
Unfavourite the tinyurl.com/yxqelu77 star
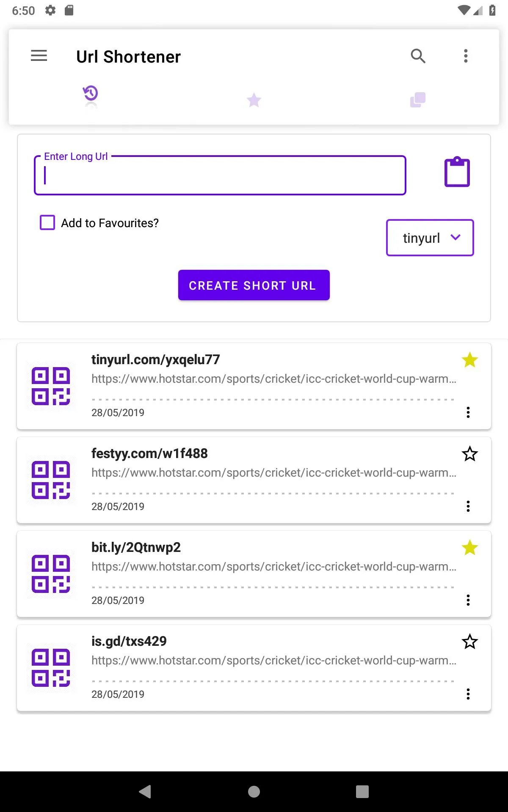(x=469, y=360)
